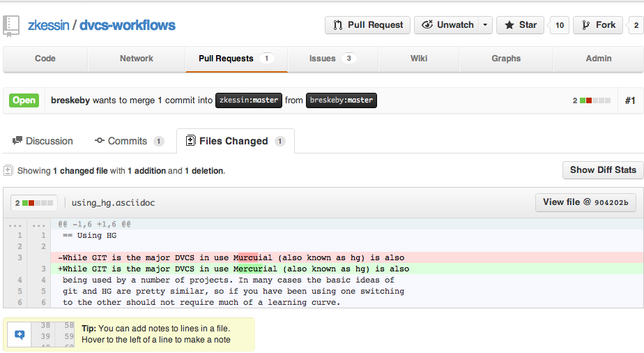Open the Admin tab
644x353 pixels.
(x=599, y=59)
